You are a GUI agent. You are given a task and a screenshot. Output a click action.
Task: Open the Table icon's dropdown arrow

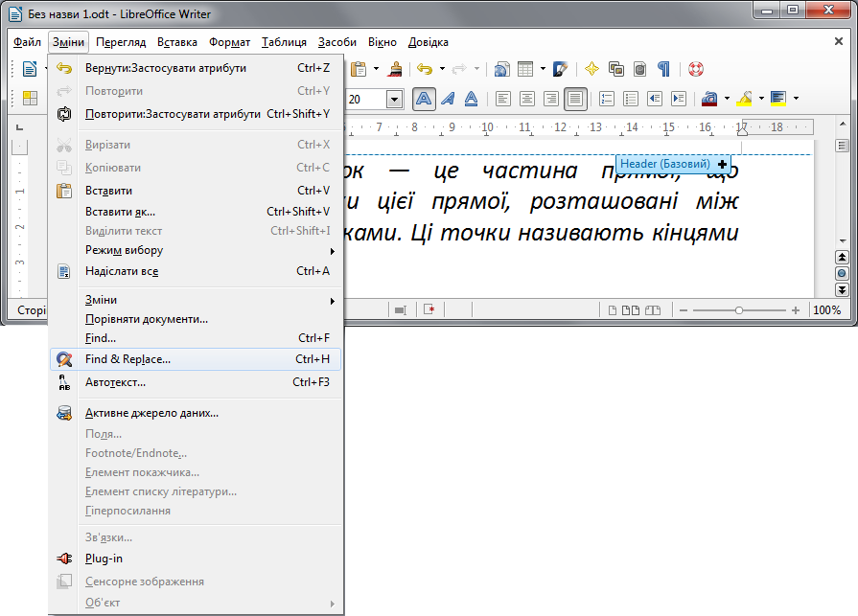tap(543, 69)
